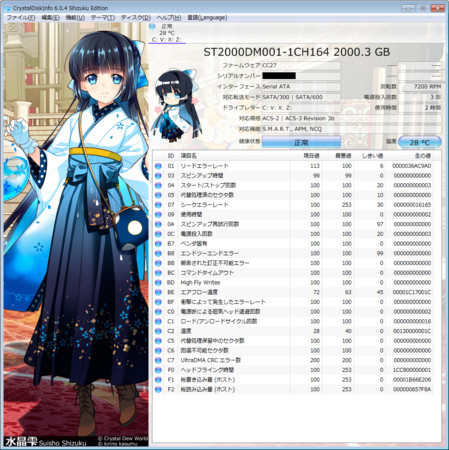The height and width of the screenshot is (450, 449).
Task: Click the 最悪値 column header
Action: pos(343,156)
